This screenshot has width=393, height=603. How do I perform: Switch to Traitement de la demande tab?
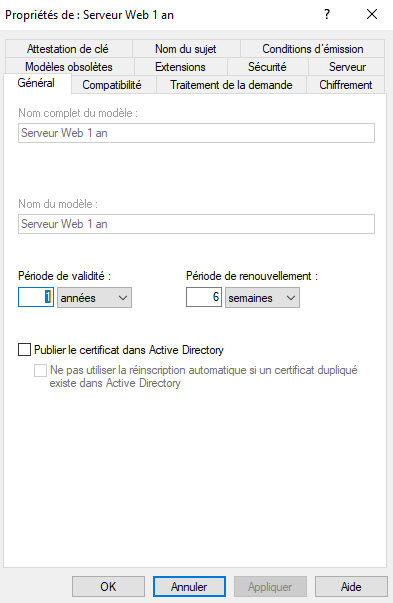point(231,85)
